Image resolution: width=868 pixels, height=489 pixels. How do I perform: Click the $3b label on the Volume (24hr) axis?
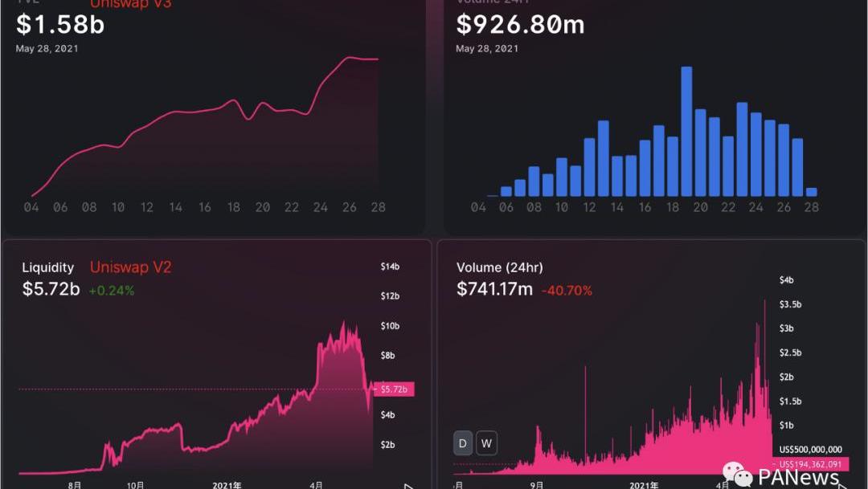[787, 328]
